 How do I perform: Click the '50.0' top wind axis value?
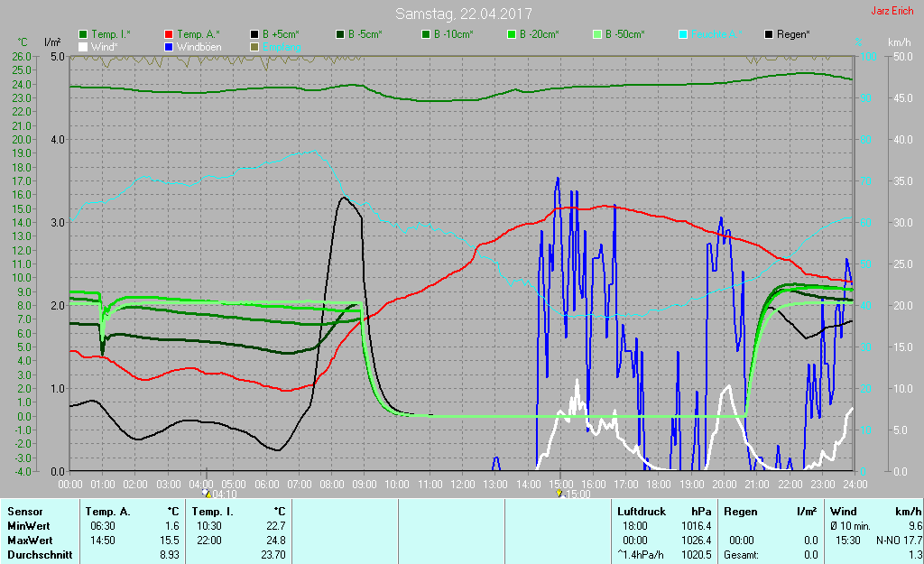pyautogui.click(x=902, y=57)
